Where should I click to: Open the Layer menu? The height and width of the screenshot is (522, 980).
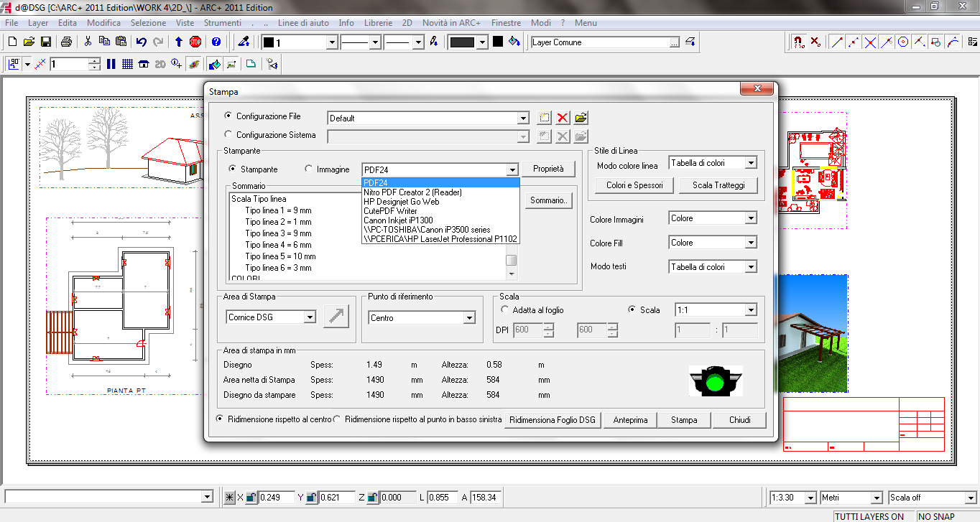[x=38, y=23]
